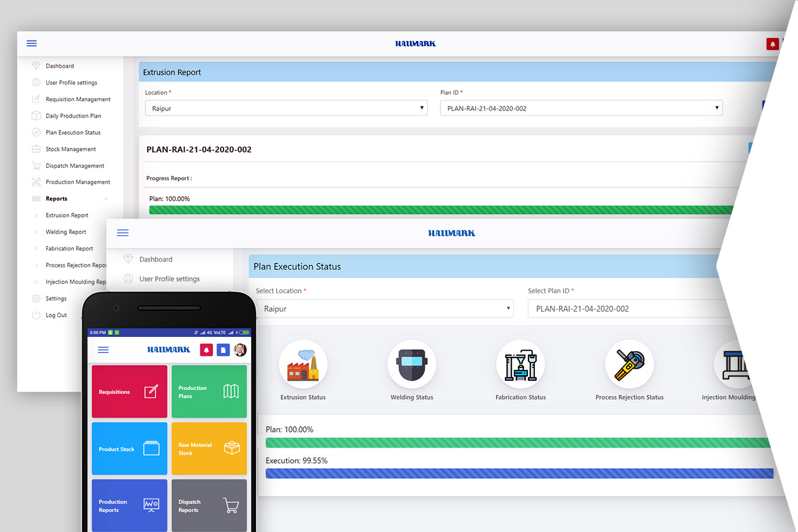Click Dashboard diamond icon in back window sidebar
The width and height of the screenshot is (798, 532).
(36, 66)
